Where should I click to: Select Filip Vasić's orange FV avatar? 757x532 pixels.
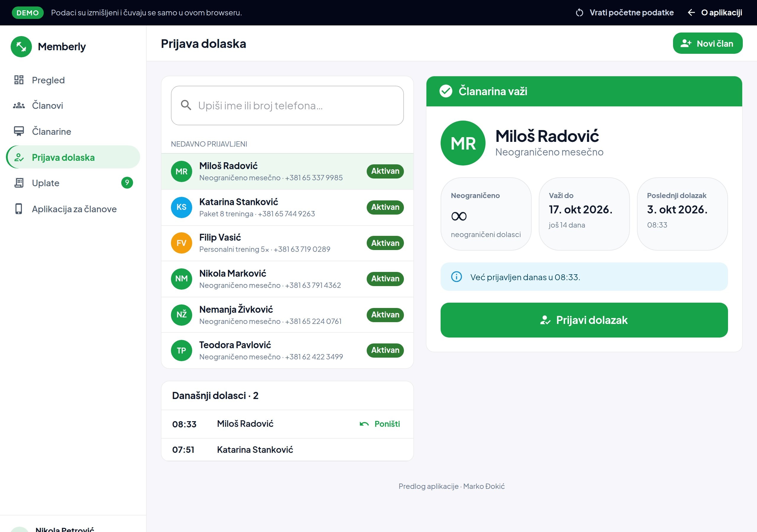[181, 243]
